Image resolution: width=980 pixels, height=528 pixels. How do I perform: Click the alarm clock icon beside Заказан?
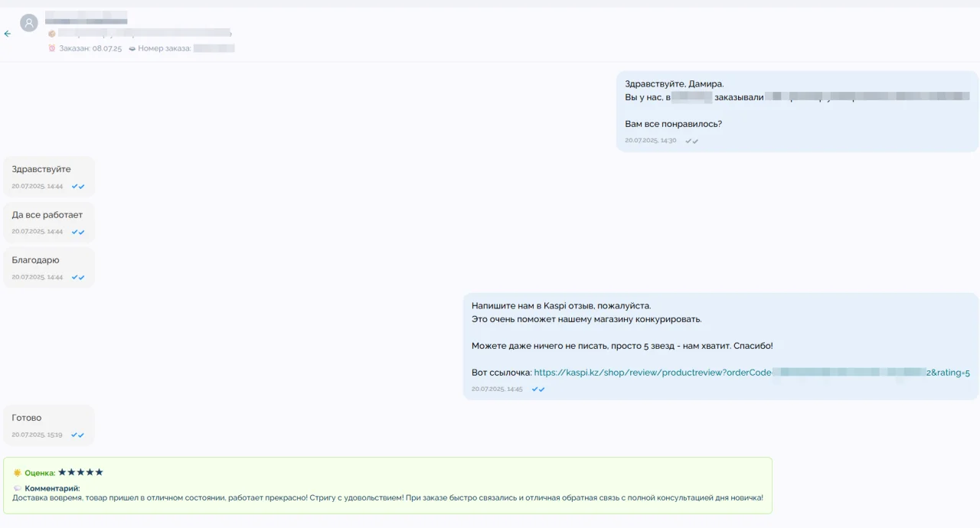coord(52,48)
